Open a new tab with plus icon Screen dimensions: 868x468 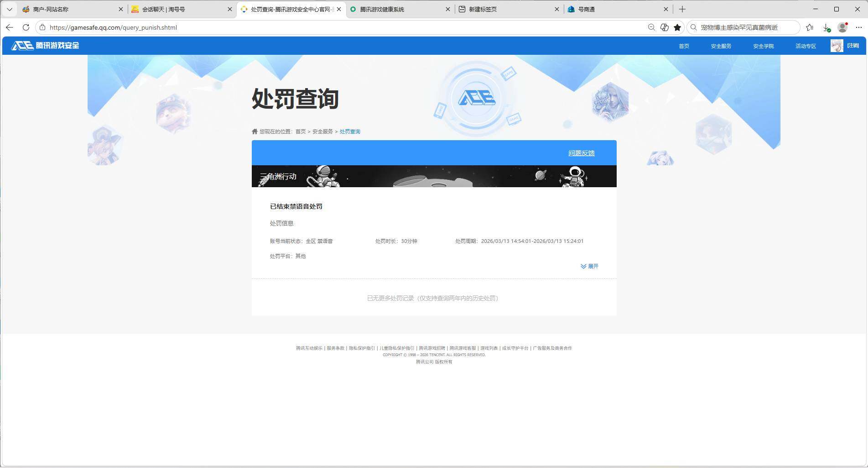682,9
